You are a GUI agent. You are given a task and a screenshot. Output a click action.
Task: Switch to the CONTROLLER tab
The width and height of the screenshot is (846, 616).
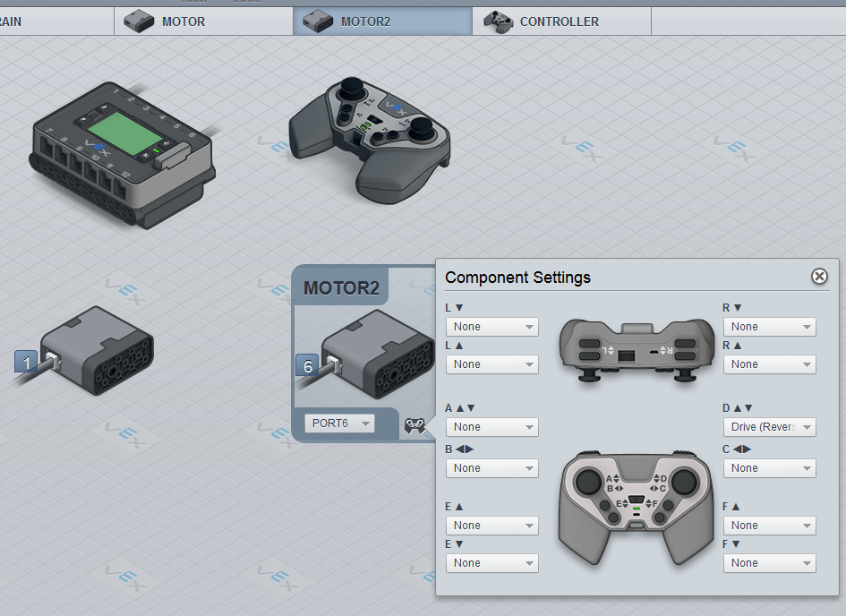[x=560, y=21]
